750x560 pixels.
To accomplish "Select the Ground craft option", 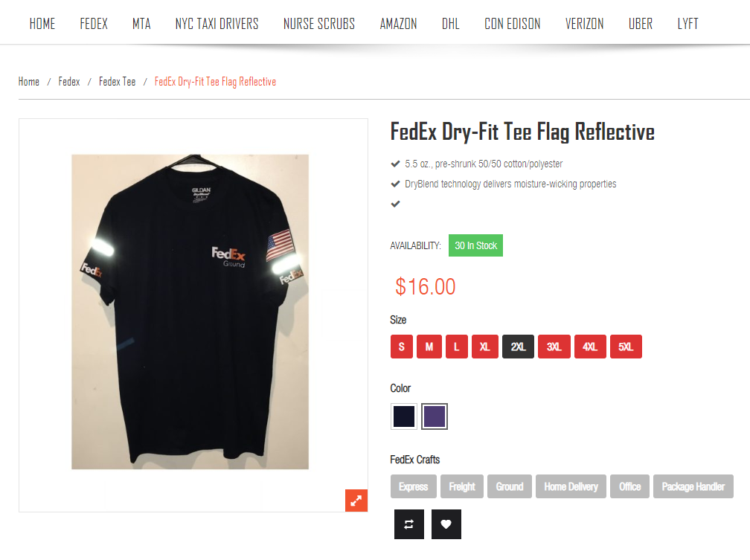I will click(x=510, y=486).
